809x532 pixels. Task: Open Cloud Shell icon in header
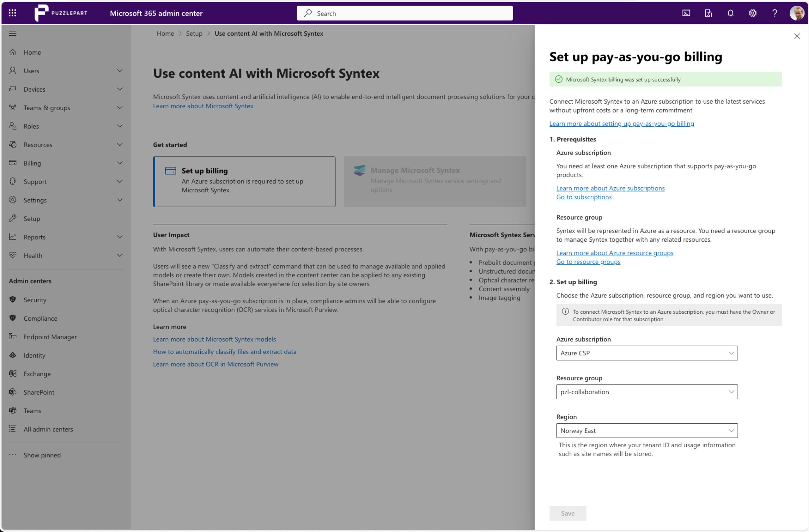tap(686, 13)
